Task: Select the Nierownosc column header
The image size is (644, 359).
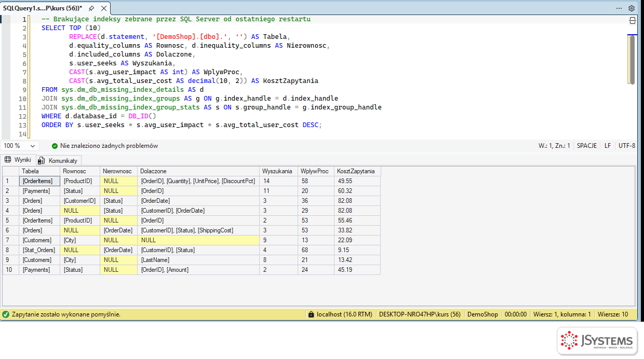Action: [x=119, y=171]
